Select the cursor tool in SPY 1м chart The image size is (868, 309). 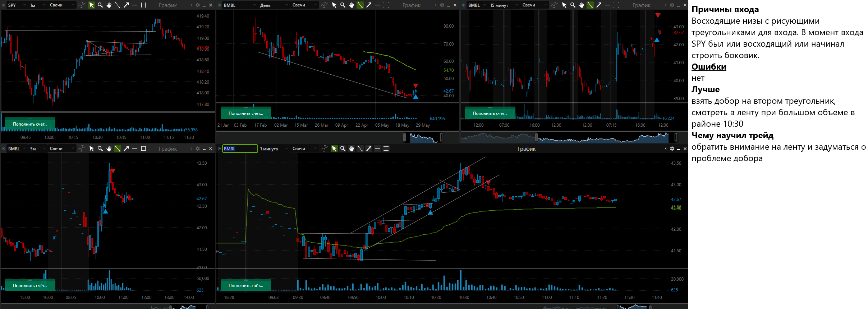pos(91,5)
